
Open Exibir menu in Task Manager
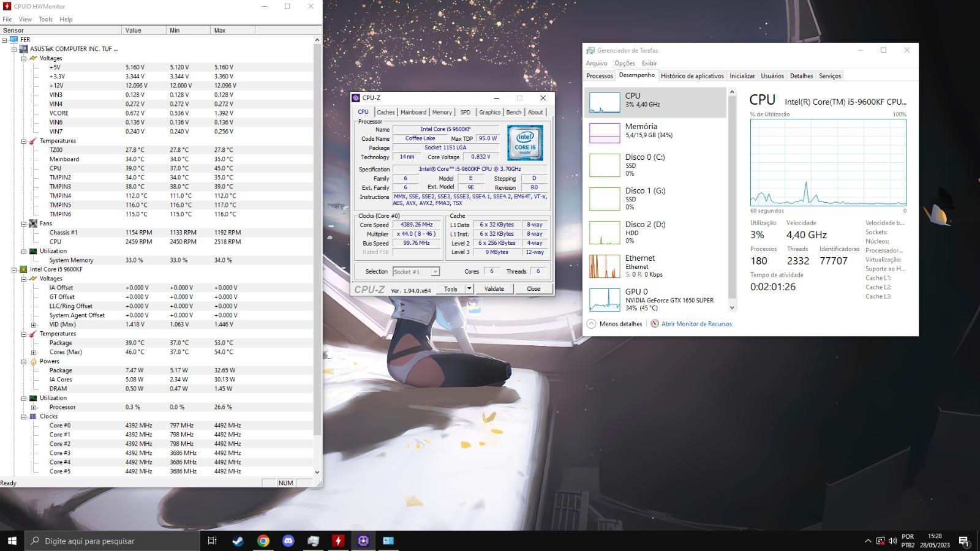click(x=649, y=63)
